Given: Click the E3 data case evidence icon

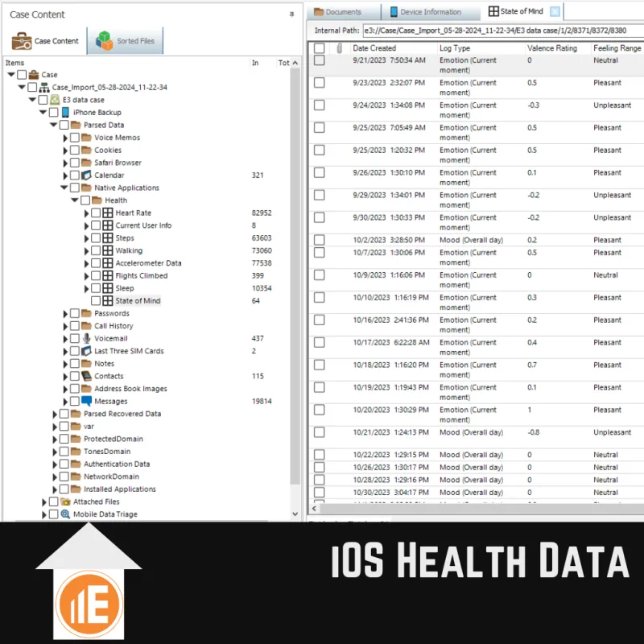Looking at the screenshot, I should coord(55,100).
